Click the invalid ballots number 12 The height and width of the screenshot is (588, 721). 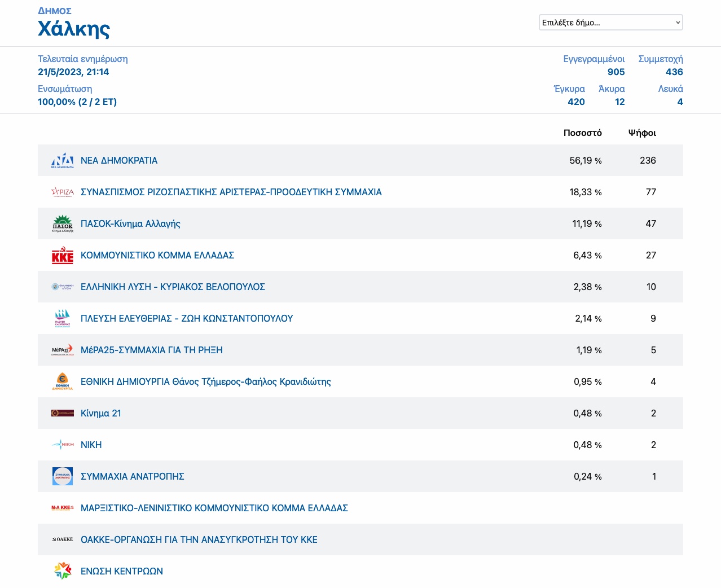[620, 102]
